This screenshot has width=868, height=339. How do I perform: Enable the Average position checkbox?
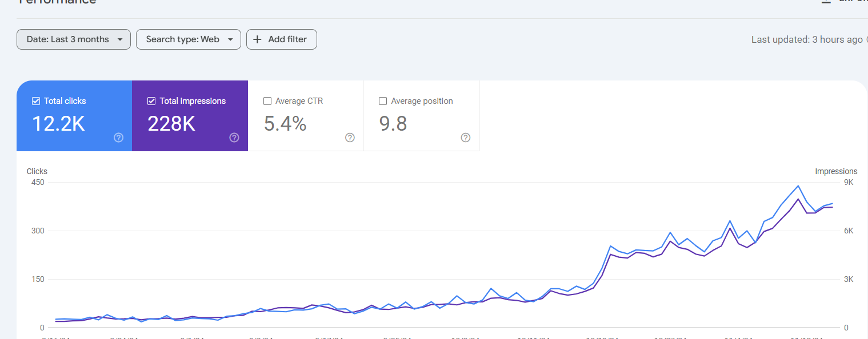[383, 101]
